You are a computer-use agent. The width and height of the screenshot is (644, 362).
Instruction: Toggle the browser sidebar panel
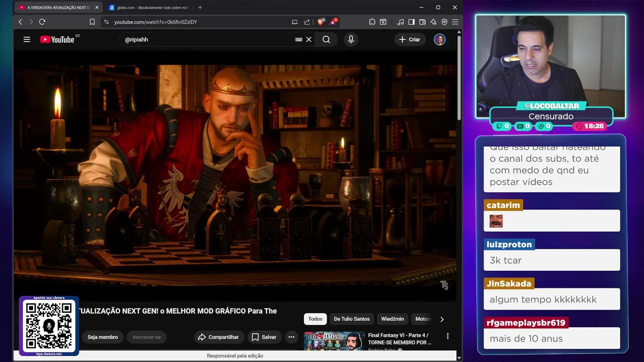(x=412, y=22)
